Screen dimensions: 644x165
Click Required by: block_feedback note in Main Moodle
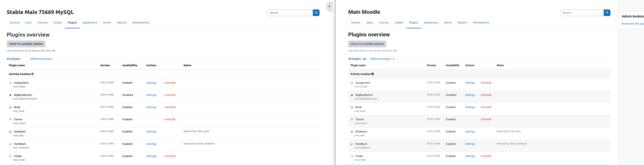[512, 144]
